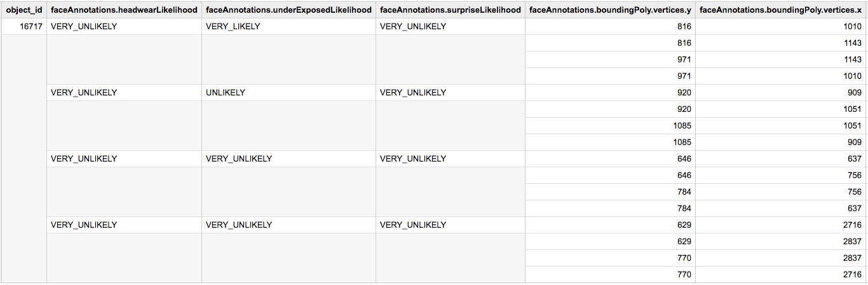Click the boundingPoly.vertices.y column header
Image resolution: width=868 pixels, height=285 pixels.
coord(610,10)
